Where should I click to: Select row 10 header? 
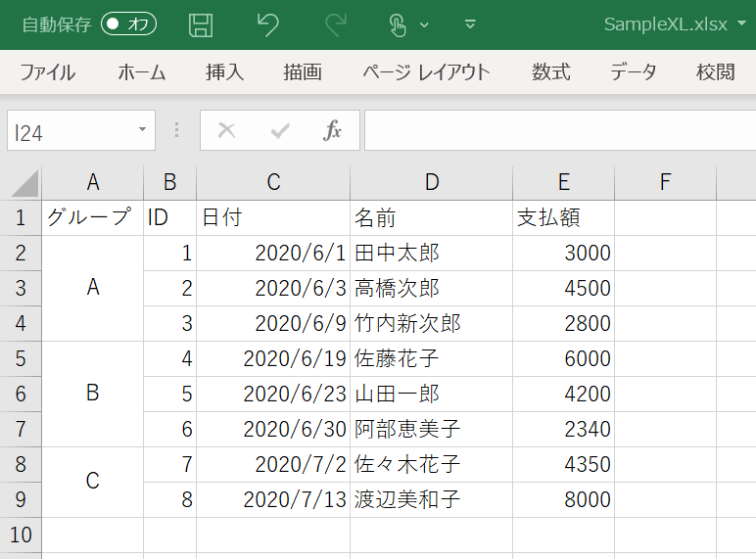click(x=21, y=535)
